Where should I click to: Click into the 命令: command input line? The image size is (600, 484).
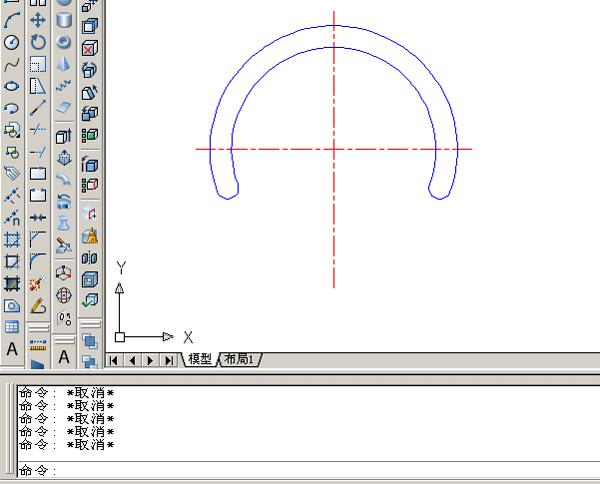[x=309, y=470]
